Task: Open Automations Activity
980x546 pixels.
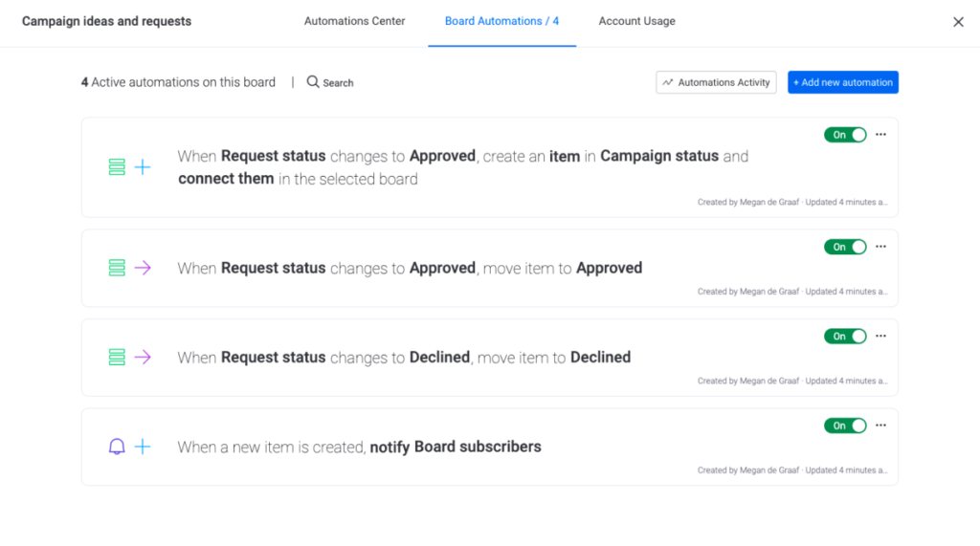Action: tap(716, 82)
